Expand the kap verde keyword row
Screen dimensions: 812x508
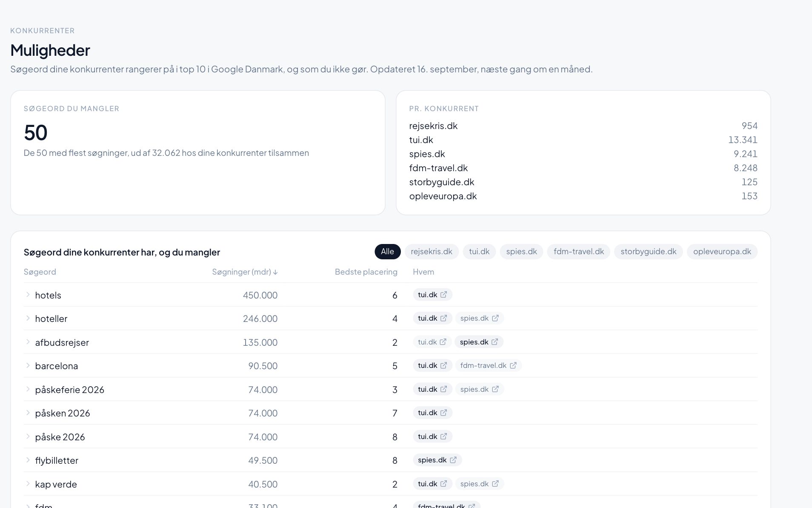pyautogui.click(x=28, y=484)
